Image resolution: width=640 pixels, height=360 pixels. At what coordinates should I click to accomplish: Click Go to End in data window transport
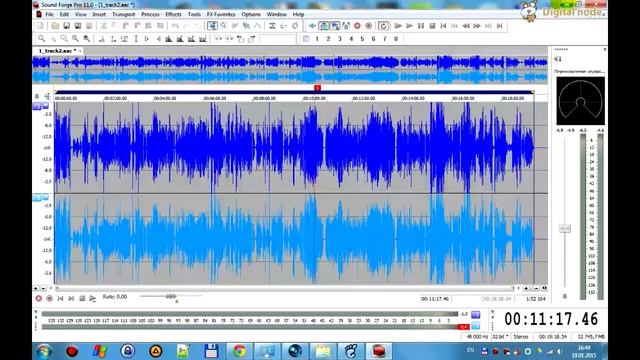coord(71,299)
